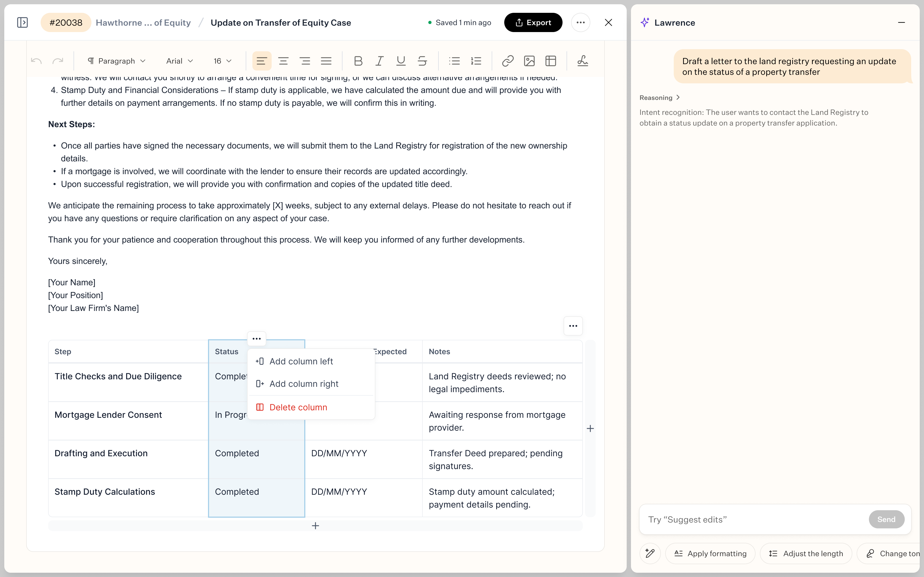Open the Paragraph style dropdown
Viewport: 924px width, 577px height.
(117, 61)
